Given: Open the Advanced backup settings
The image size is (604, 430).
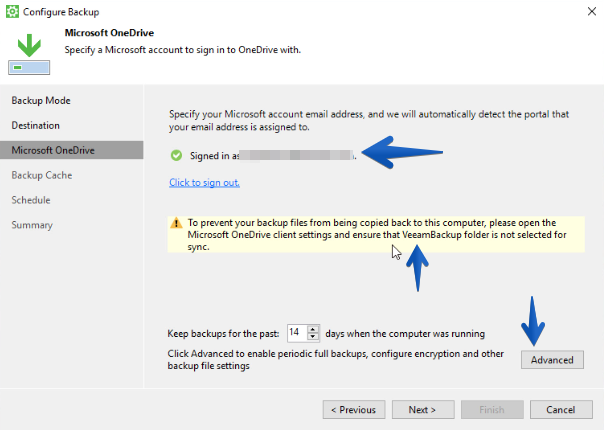Looking at the screenshot, I should (x=552, y=360).
